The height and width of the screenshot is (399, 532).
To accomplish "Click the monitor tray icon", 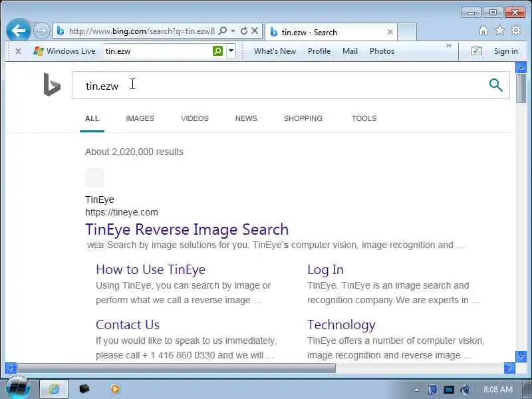I will (x=448, y=390).
